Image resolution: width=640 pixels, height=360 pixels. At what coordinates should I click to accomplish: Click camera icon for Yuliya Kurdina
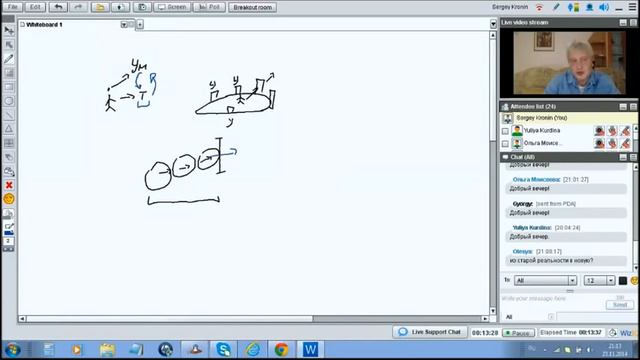pos(599,131)
